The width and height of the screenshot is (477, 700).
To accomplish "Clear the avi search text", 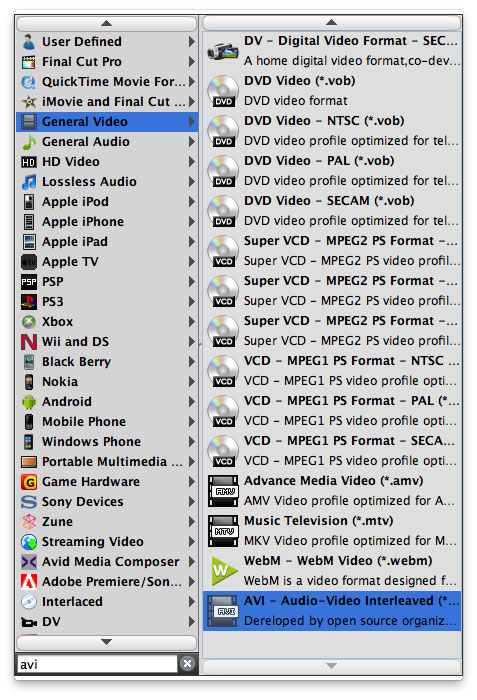I will 188,664.
